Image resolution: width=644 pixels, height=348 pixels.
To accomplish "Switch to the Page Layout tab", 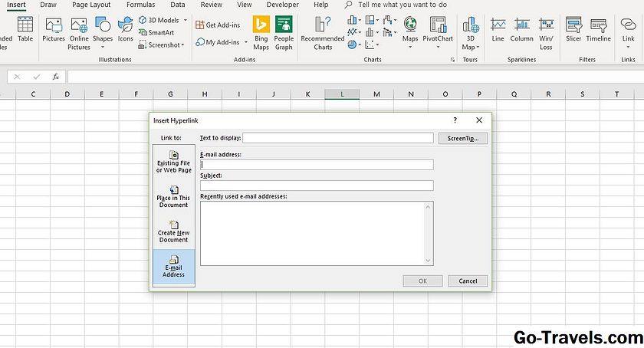I will point(91,5).
